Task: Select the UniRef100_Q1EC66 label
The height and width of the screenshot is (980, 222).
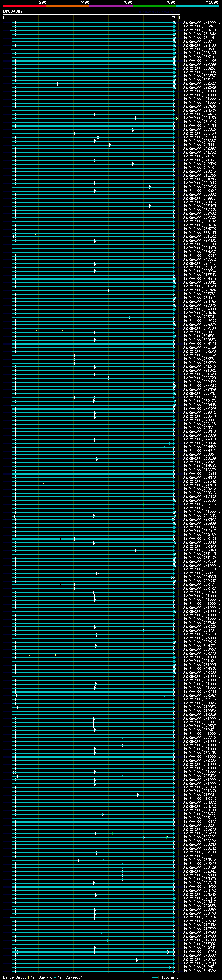Action: click(x=199, y=175)
